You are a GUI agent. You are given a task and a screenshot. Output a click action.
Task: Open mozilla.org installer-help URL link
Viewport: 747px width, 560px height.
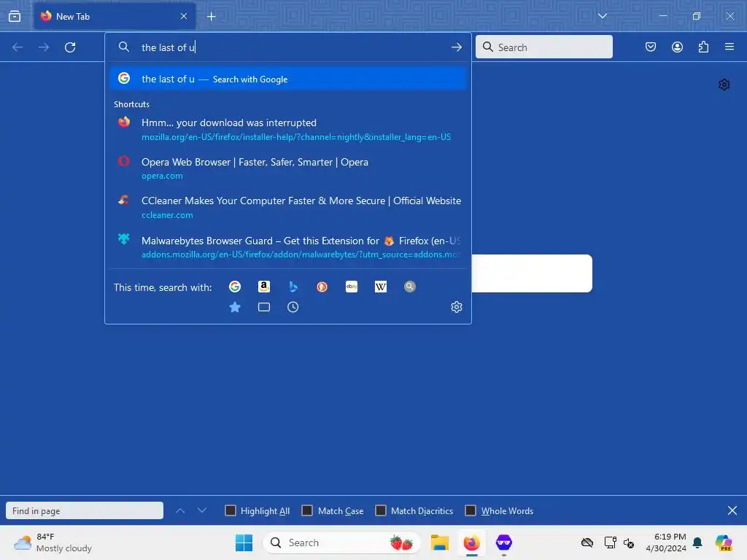click(296, 137)
